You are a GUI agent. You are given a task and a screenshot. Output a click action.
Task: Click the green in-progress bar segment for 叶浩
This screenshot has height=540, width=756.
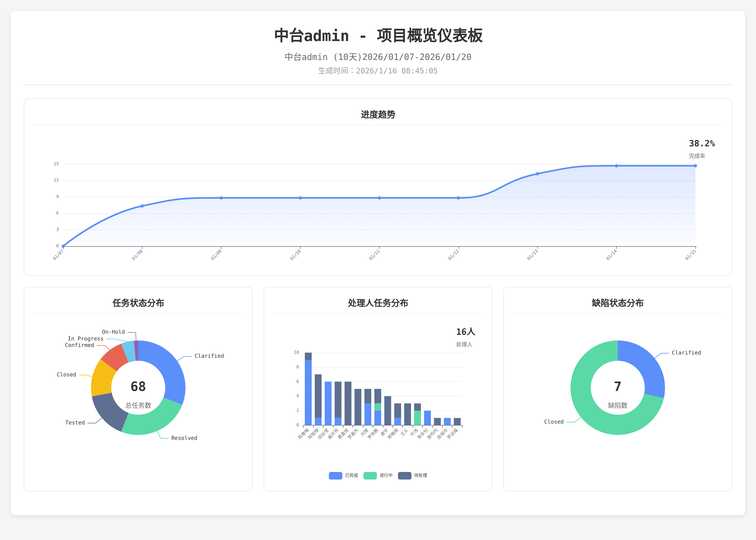coord(417,418)
